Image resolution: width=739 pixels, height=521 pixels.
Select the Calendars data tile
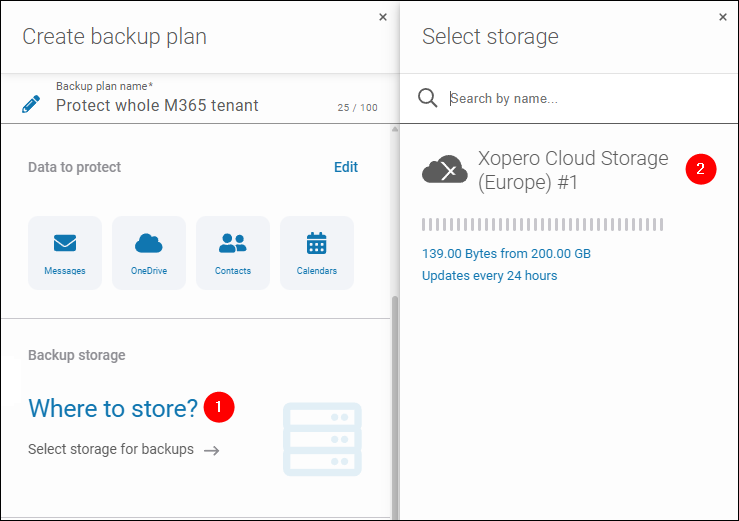click(317, 253)
